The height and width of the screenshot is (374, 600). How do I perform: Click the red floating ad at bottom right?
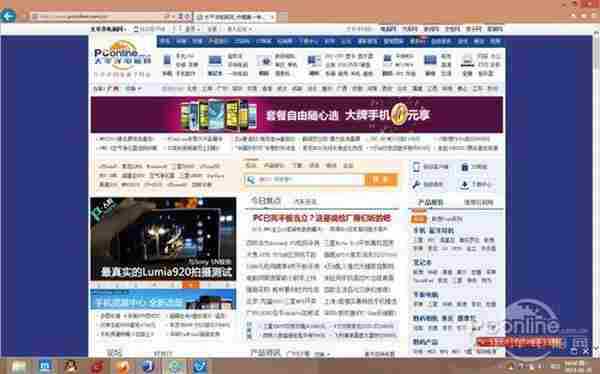click(x=520, y=343)
